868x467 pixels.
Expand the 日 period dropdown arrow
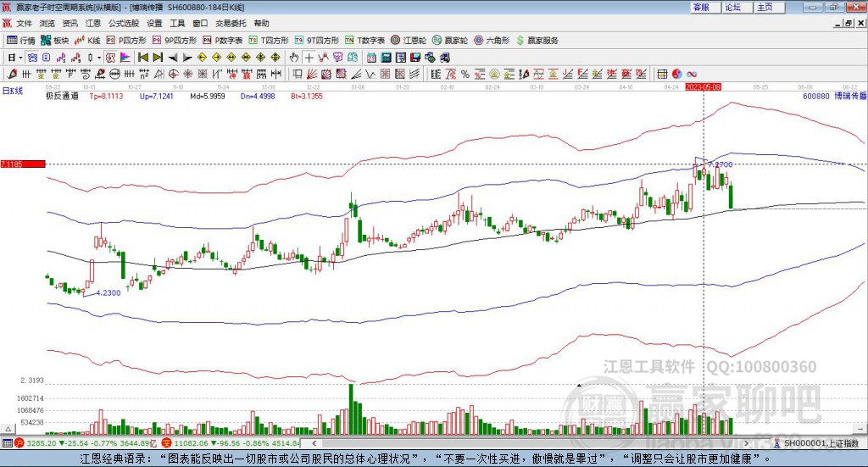(20, 58)
